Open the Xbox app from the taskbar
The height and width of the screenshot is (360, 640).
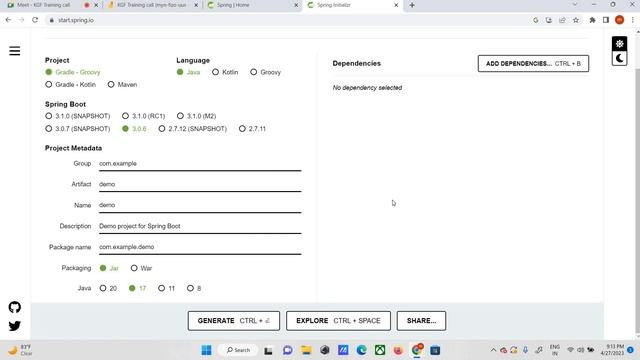click(380, 350)
